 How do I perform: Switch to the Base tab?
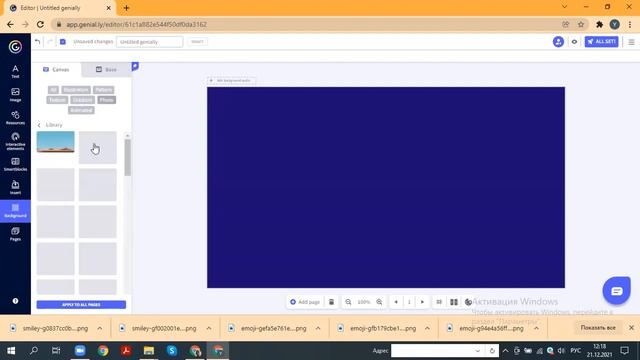click(106, 69)
